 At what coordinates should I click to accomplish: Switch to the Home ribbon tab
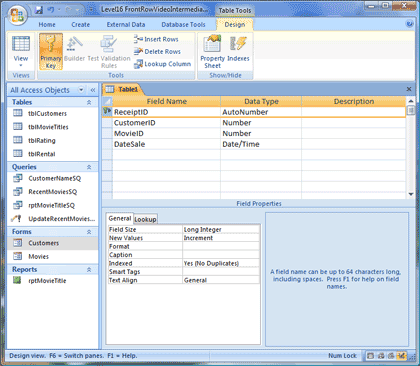[47, 24]
